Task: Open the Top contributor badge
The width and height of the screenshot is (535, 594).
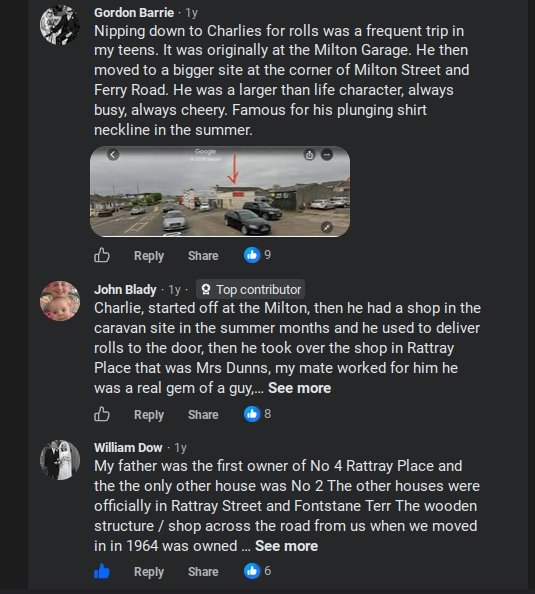Action: [x=250, y=290]
